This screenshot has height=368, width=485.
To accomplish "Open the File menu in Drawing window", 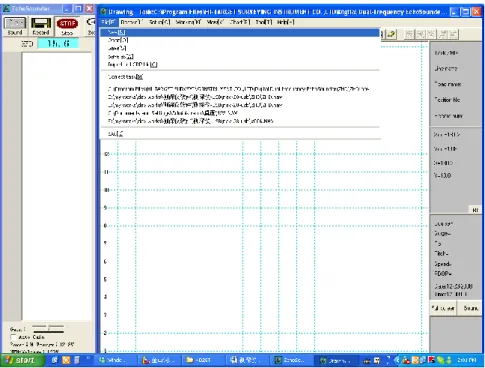I will 108,22.
